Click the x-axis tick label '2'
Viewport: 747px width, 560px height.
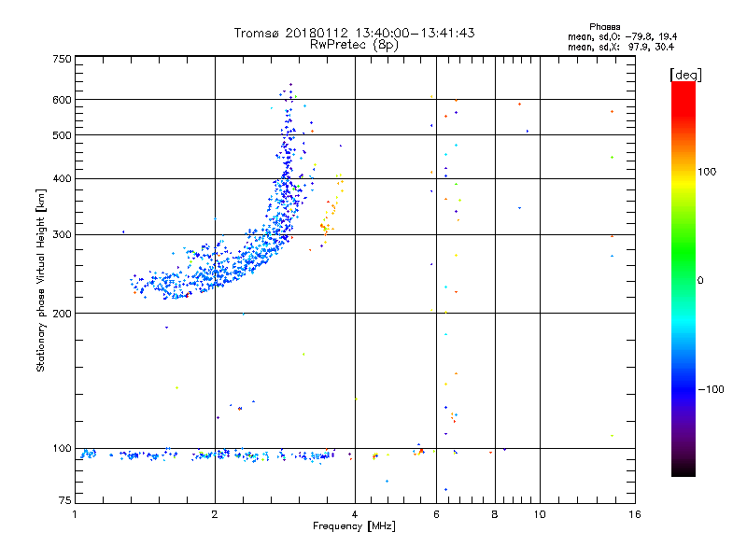215,514
